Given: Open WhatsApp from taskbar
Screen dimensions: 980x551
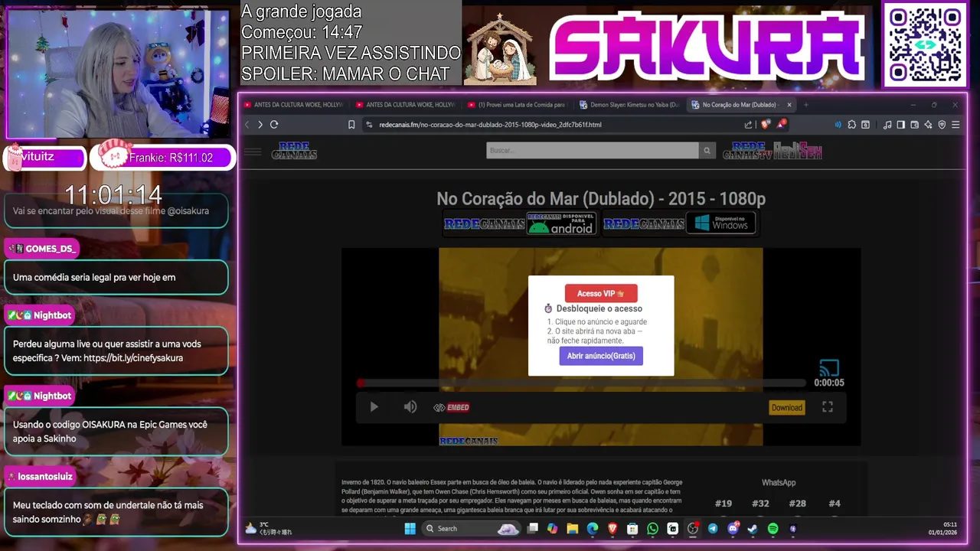Looking at the screenshot, I should pos(652,529).
